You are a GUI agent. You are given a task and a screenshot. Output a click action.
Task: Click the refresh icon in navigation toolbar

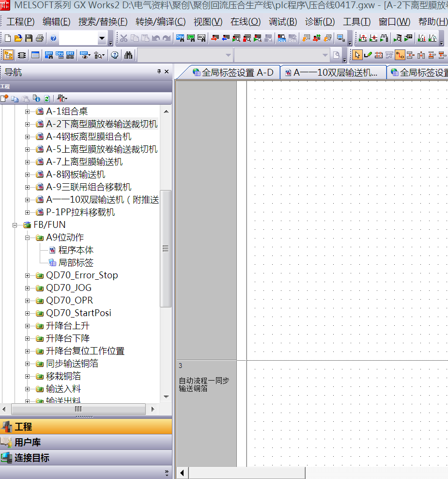point(47,98)
